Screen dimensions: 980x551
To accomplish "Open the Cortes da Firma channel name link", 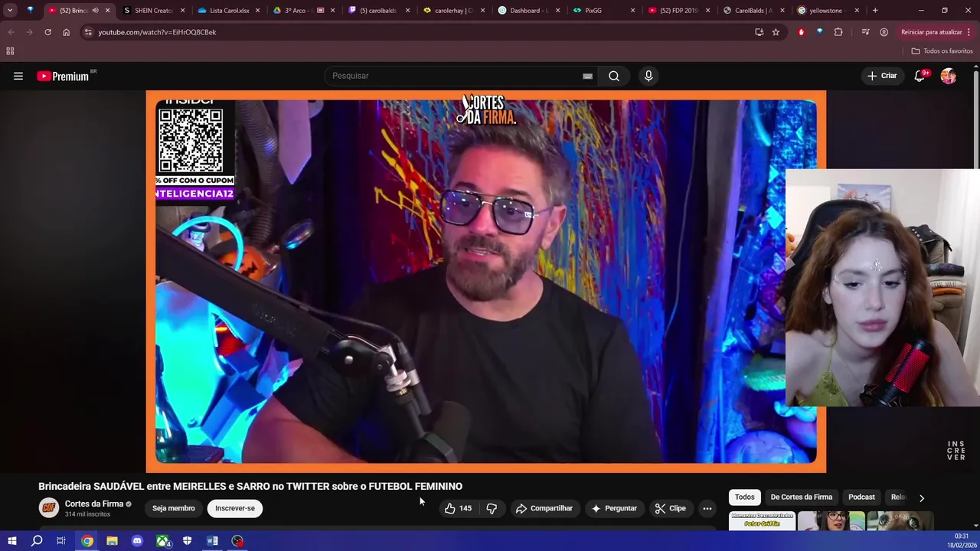I will pyautogui.click(x=94, y=504).
